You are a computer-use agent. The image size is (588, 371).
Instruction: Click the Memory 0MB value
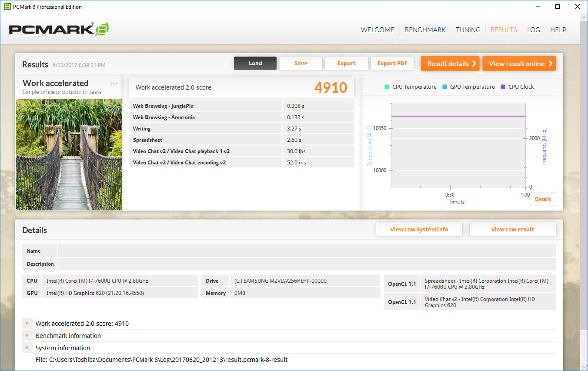pyautogui.click(x=240, y=293)
